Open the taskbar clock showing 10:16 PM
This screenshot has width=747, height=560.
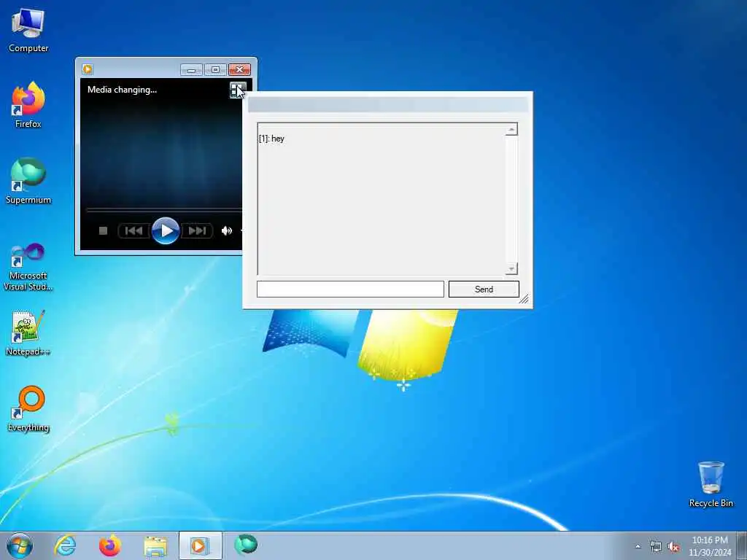click(710, 546)
